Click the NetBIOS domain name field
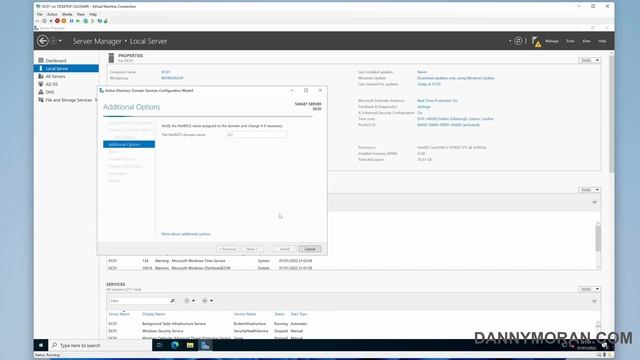This screenshot has width=640, height=360. [x=256, y=135]
